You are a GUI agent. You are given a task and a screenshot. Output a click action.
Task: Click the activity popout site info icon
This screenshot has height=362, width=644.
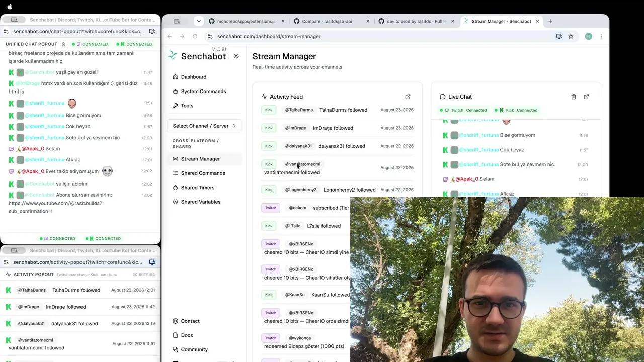click(7, 262)
